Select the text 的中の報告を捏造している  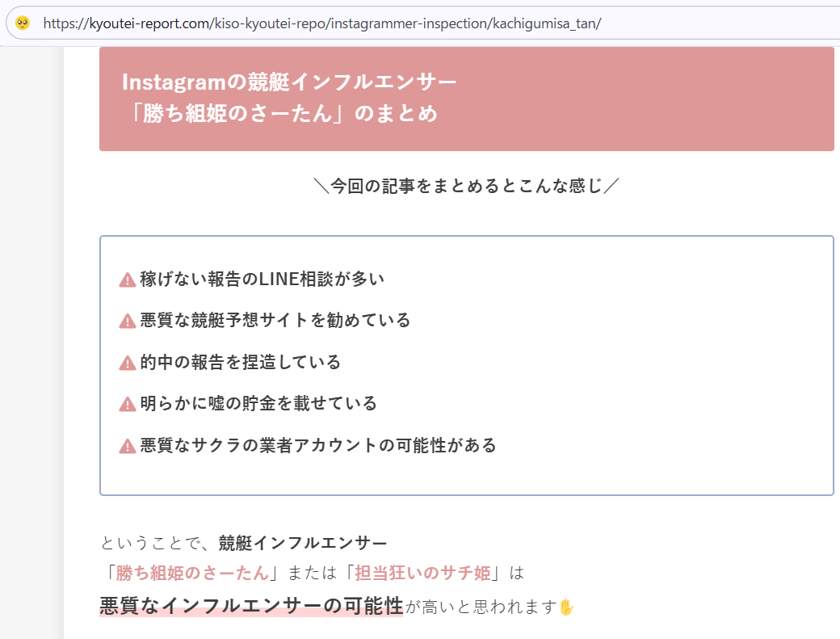click(x=240, y=363)
